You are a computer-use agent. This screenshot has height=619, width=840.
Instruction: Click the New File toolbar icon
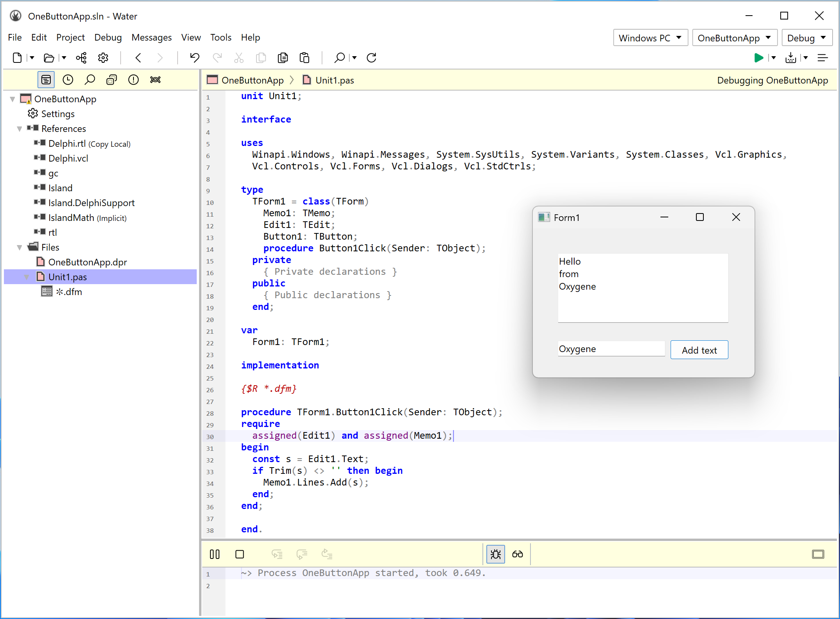[x=17, y=58]
